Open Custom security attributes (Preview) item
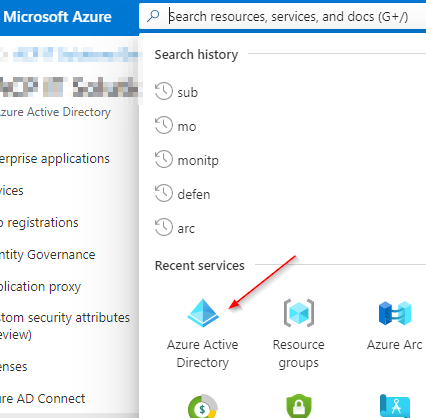 (x=65, y=326)
